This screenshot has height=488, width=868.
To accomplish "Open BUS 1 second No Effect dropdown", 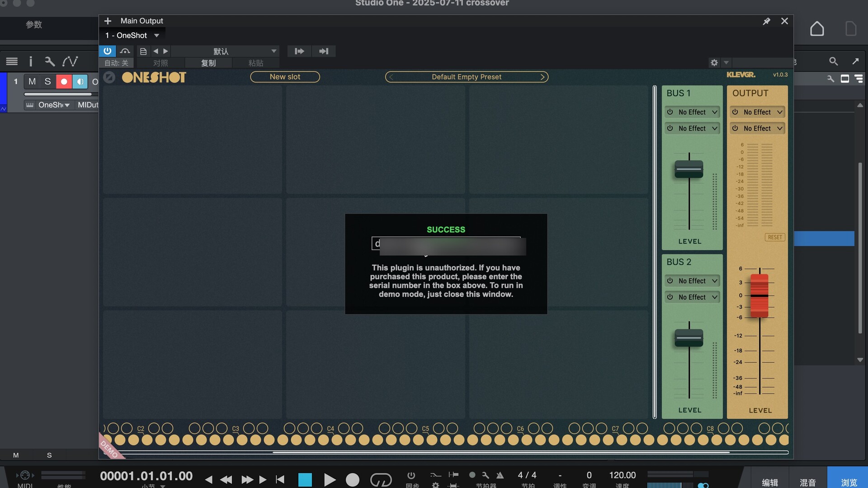I will pos(692,128).
